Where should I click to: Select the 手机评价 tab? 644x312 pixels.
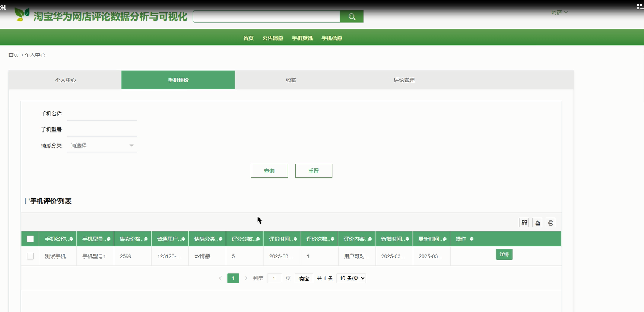click(x=178, y=80)
